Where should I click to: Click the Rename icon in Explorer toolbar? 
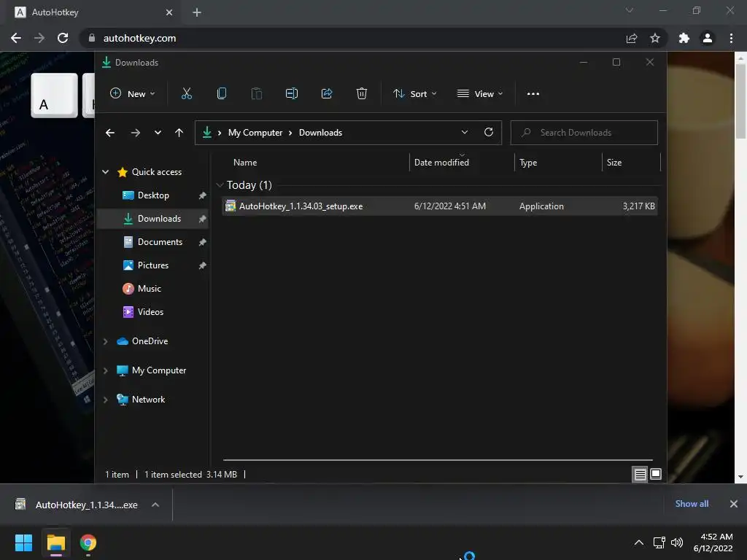pos(292,94)
